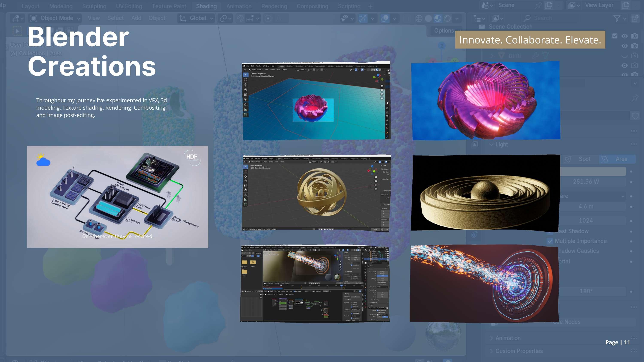Screen dimensions: 644x362
Task: Switch to the Compositing workspace tab
Action: click(x=312, y=6)
